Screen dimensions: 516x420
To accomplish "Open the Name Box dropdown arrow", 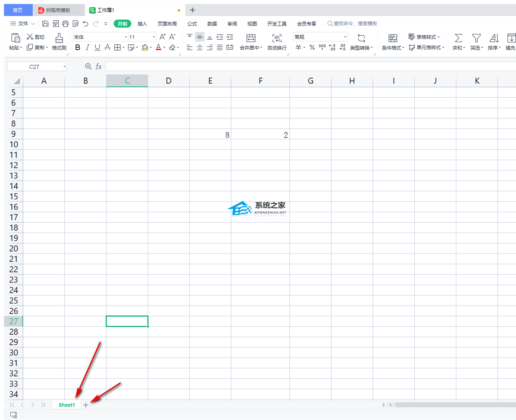I will [64, 67].
